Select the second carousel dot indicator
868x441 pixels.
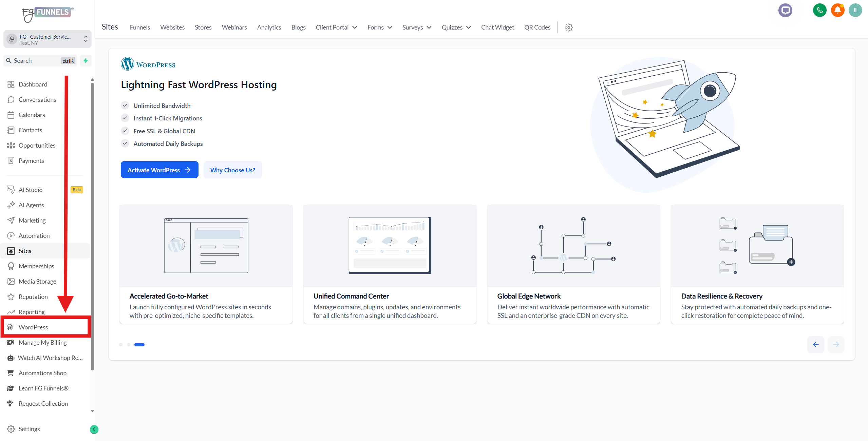(x=129, y=345)
